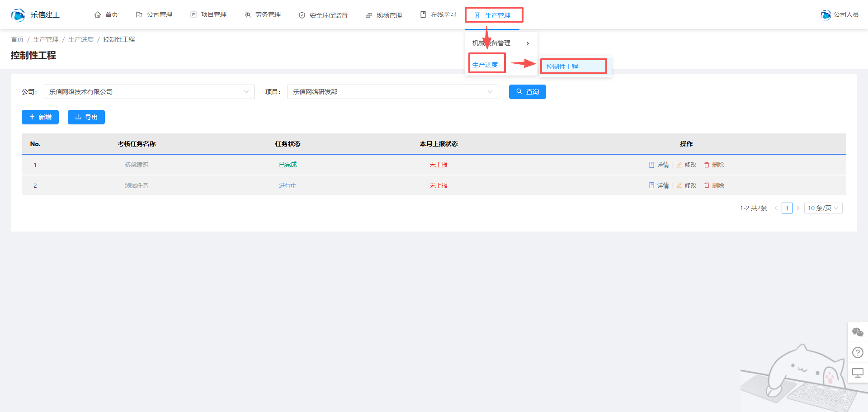Screen dimensions: 868x412
Task: Delete the 桥梁建筑 task row
Action: 714,165
